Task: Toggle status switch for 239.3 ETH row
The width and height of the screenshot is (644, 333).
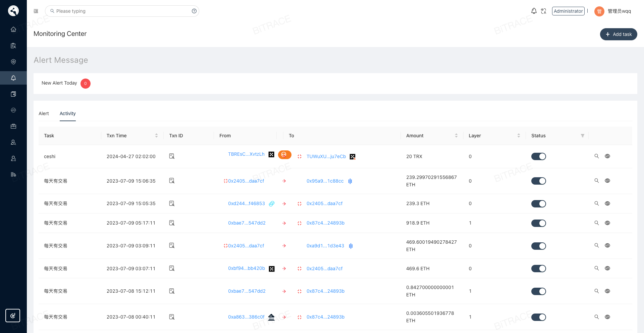Action: click(539, 204)
